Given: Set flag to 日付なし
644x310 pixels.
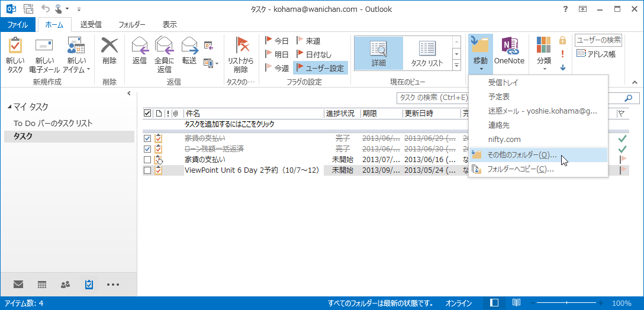Looking at the screenshot, I should pos(314,54).
